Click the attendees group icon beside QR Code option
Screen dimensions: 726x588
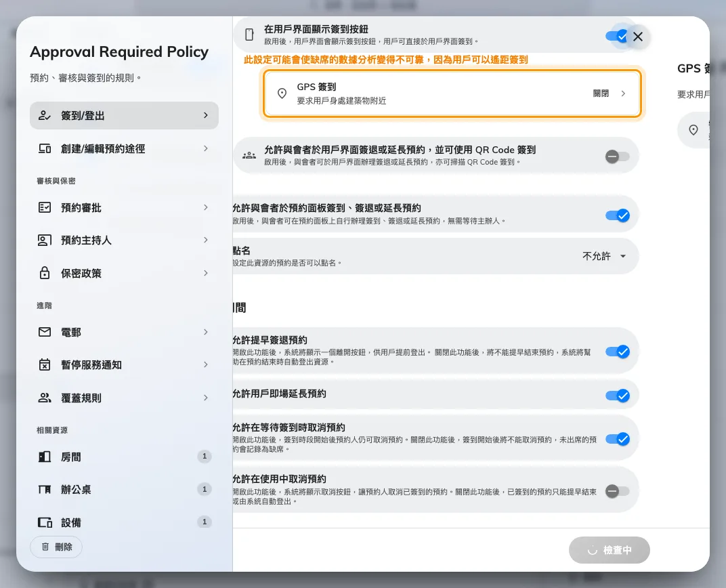249,156
